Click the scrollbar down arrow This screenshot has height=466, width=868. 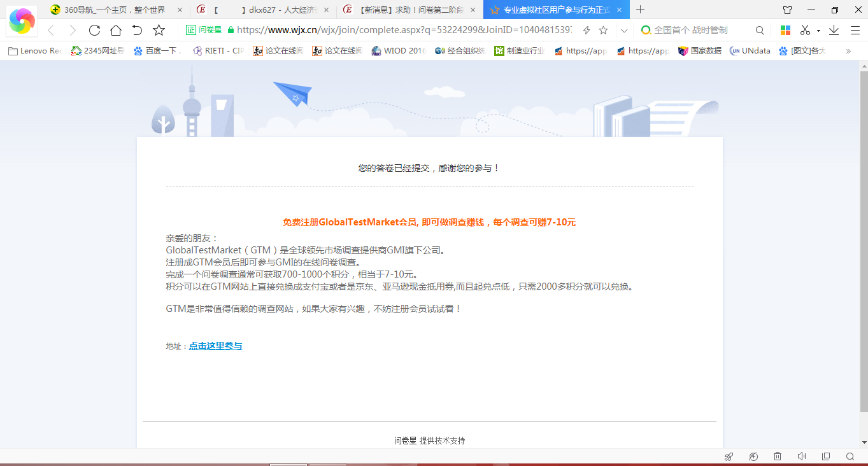click(x=864, y=442)
